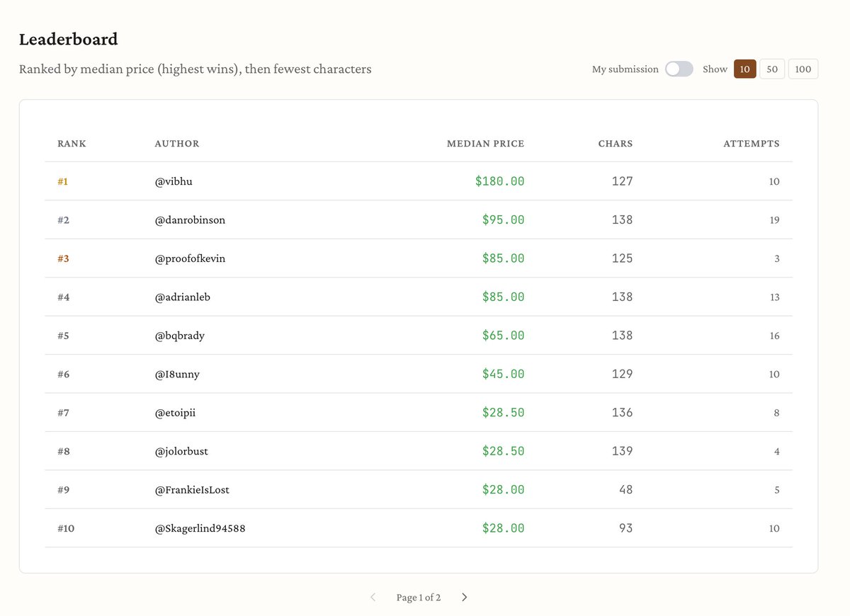Click the AUTHOR column header
This screenshot has height=616, width=850.
tap(177, 144)
